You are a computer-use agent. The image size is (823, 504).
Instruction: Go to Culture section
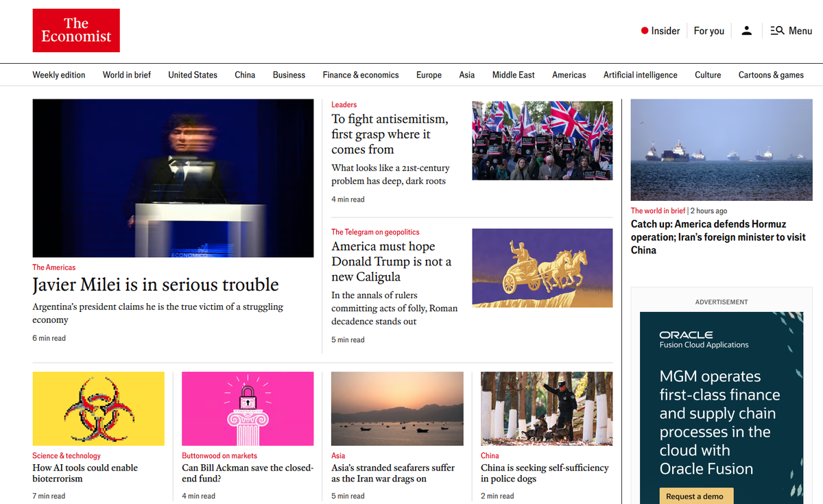click(x=708, y=75)
